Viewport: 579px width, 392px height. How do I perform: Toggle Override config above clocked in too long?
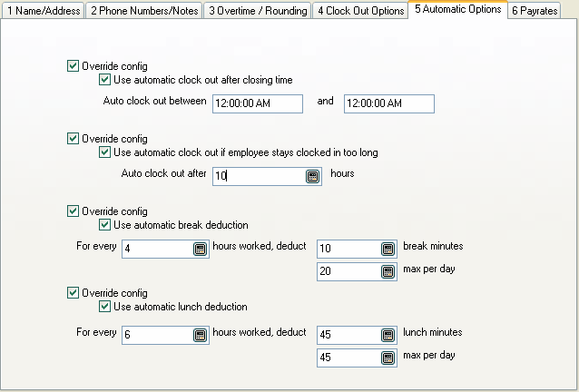coord(73,139)
